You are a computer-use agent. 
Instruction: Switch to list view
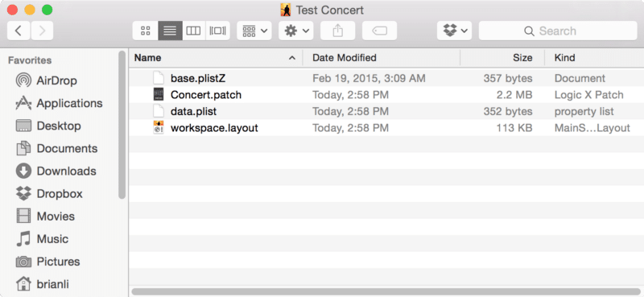point(170,31)
